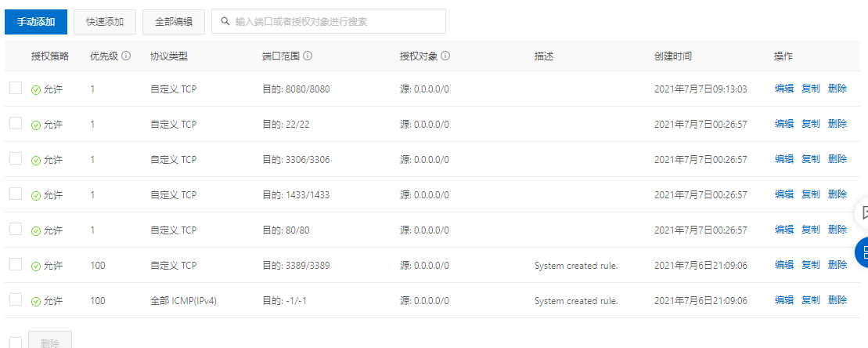This screenshot has width=868, height=348.
Task: Delete the 80/80 rule
Action: click(837, 230)
